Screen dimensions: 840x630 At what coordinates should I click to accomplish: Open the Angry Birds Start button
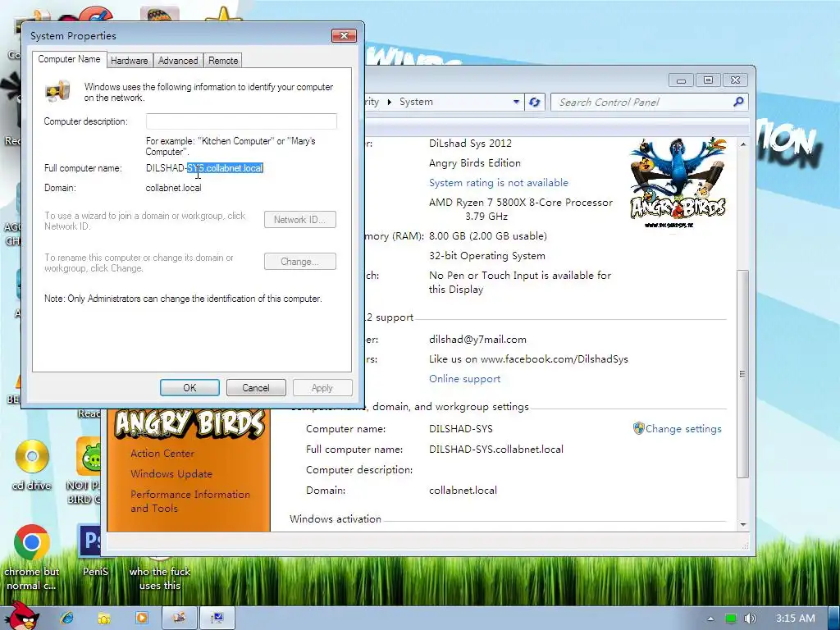tap(21, 616)
